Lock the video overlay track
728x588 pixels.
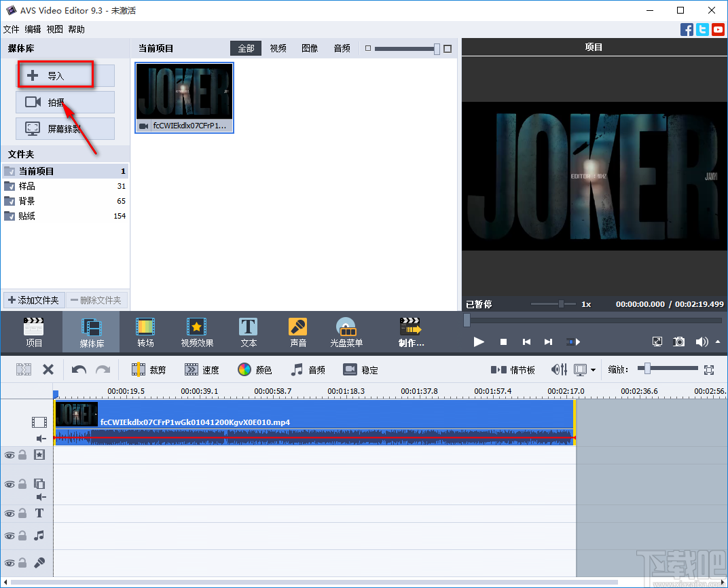point(22,484)
